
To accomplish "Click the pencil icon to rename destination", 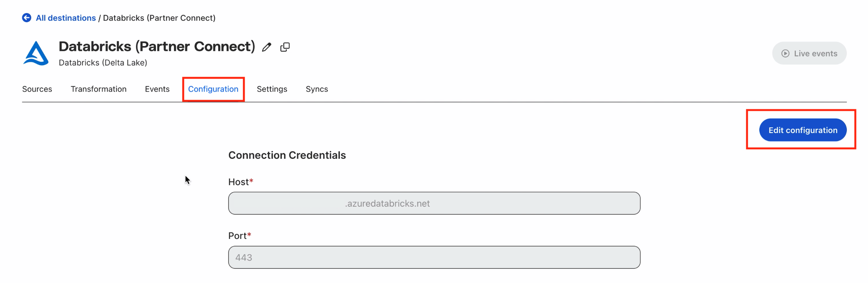I will point(267,47).
